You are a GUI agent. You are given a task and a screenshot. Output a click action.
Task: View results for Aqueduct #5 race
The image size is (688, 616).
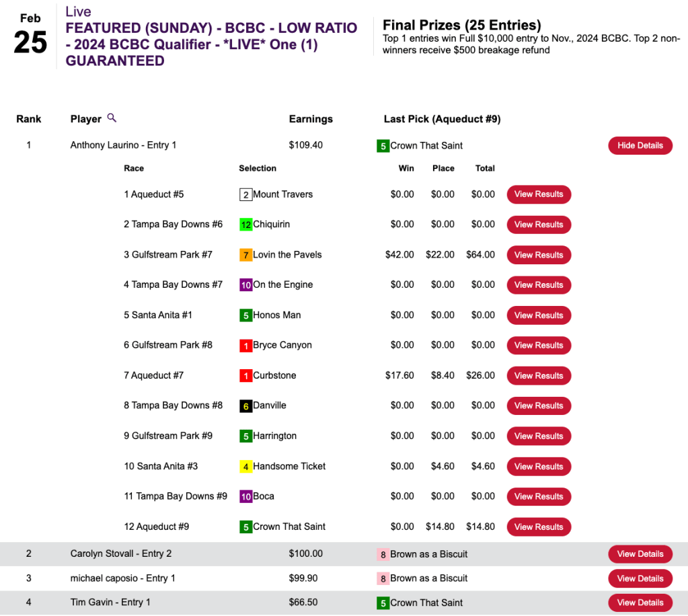point(538,194)
